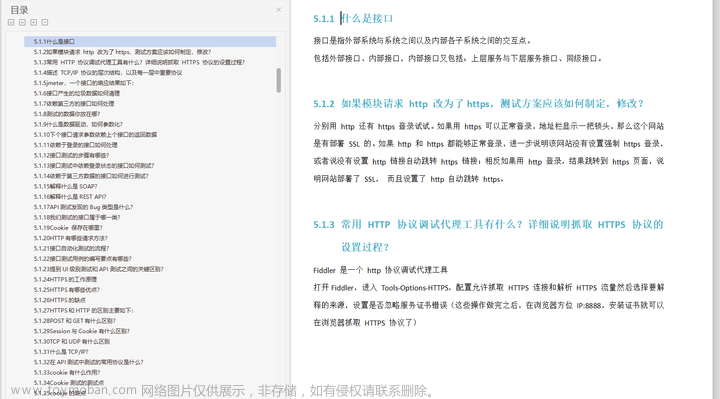
Task: Click the line 在浏览器抓取 HTTPS 协议了
Action: point(365,322)
